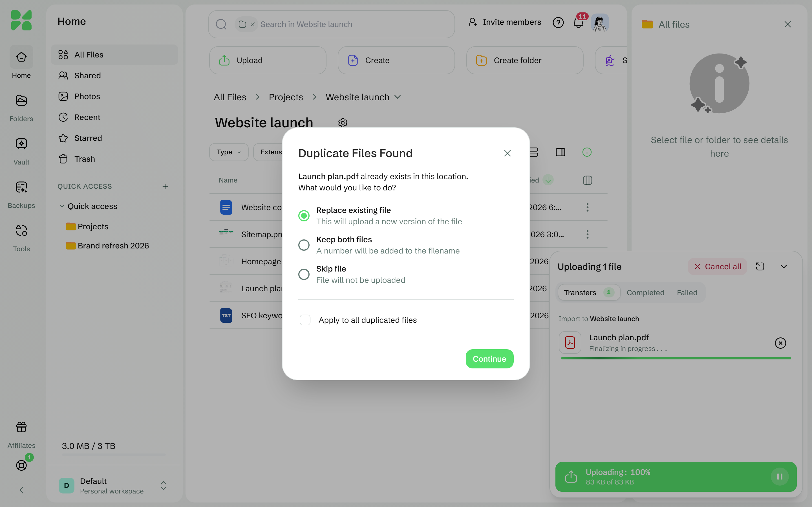
Task: Open the Type filter dropdown
Action: [228, 152]
